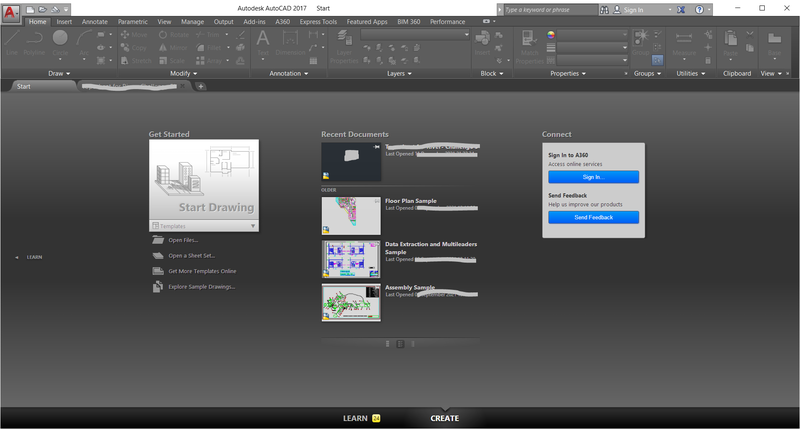Click the Copy tool in Modify panel
The width and height of the screenshot is (800, 429).
[134, 47]
